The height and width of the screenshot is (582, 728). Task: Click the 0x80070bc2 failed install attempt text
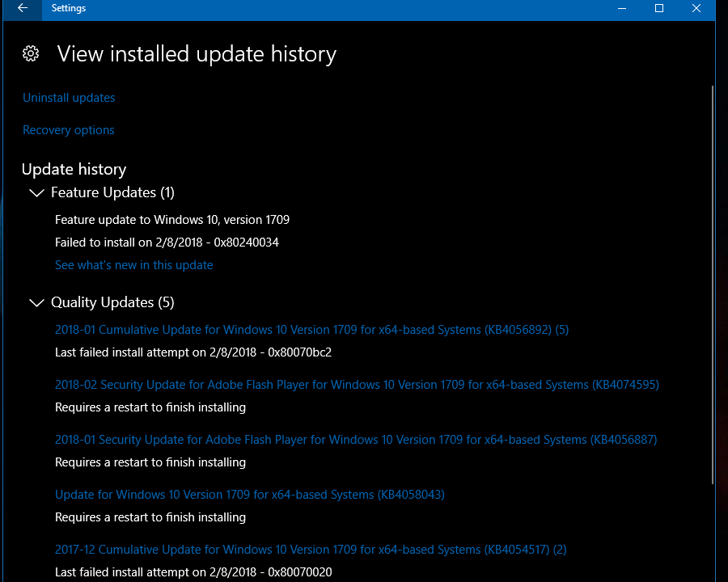pos(193,352)
